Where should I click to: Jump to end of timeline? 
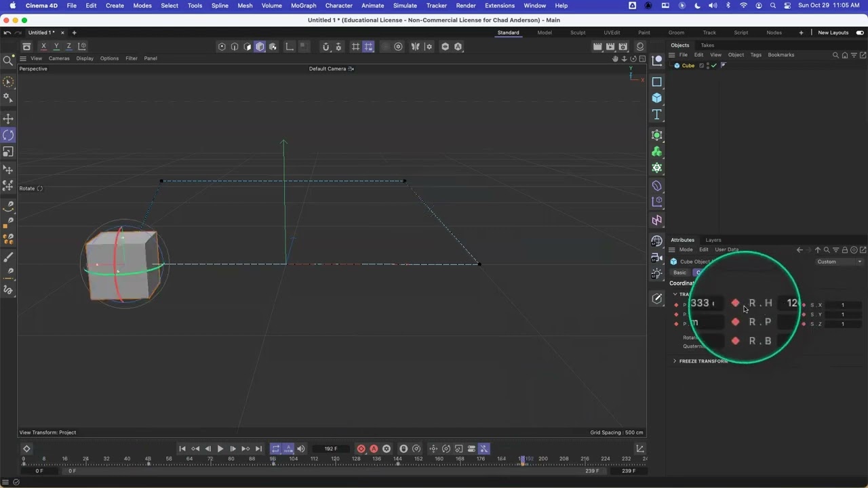[x=258, y=449]
